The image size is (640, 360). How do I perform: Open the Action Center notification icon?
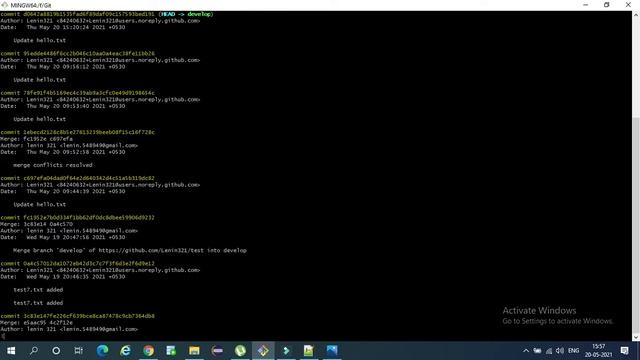(624, 351)
